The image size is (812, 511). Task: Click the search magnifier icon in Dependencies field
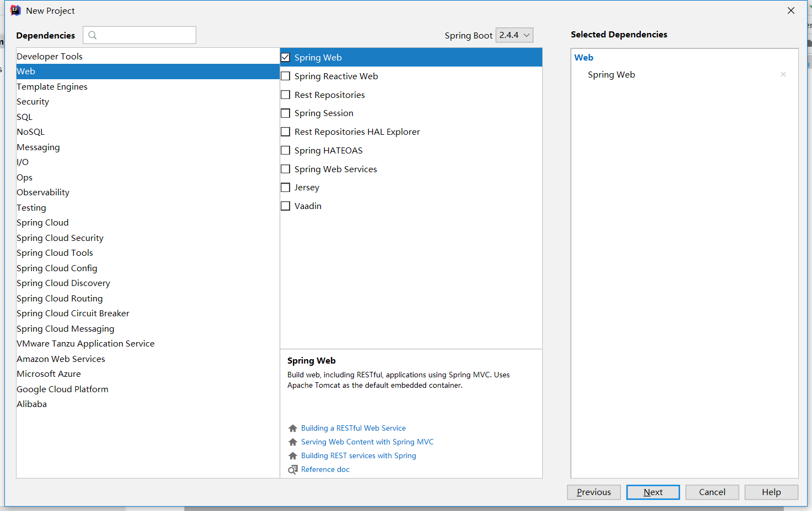point(92,35)
